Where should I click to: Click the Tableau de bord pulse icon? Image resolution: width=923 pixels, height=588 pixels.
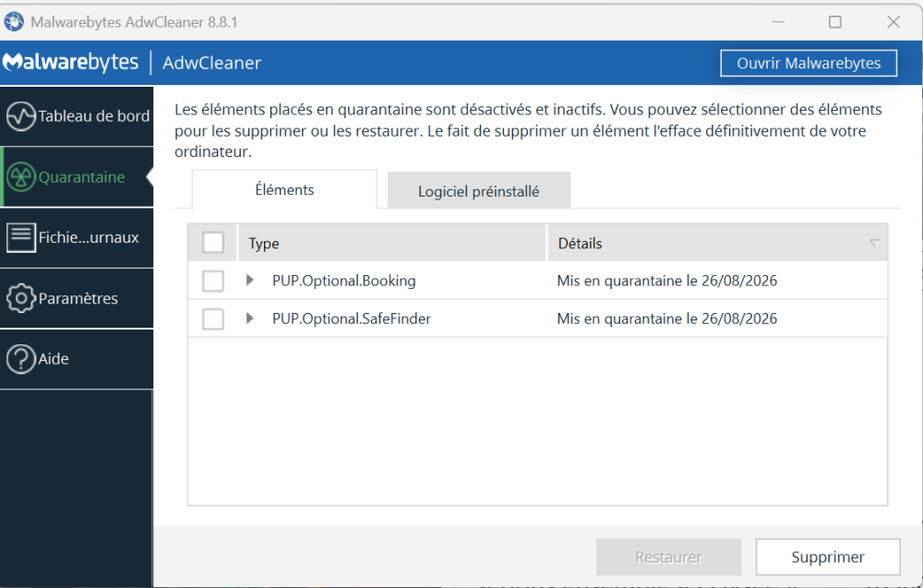[x=21, y=116]
